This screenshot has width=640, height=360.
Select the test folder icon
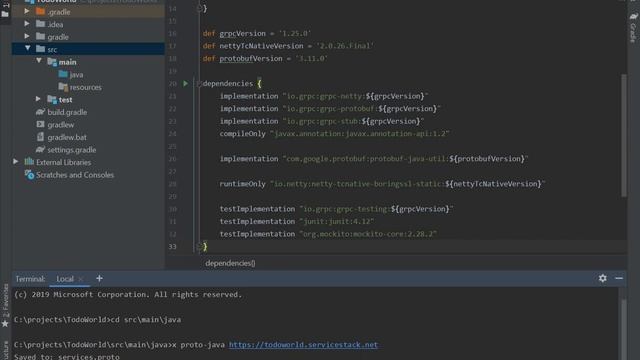52,99
